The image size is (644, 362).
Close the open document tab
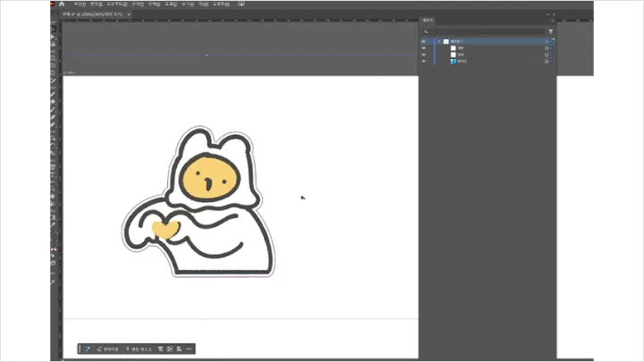[x=129, y=14]
